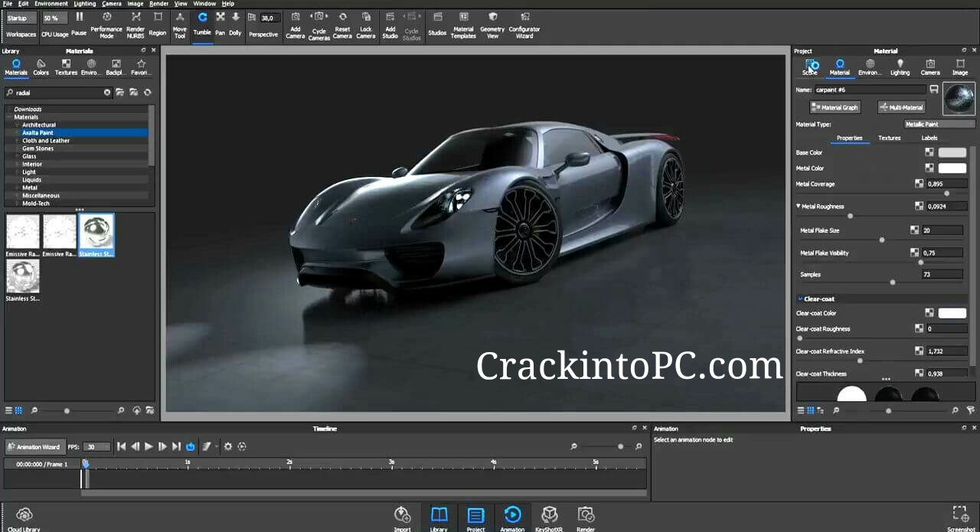Click the Metal Color swatch
The image size is (980, 532).
(x=952, y=168)
